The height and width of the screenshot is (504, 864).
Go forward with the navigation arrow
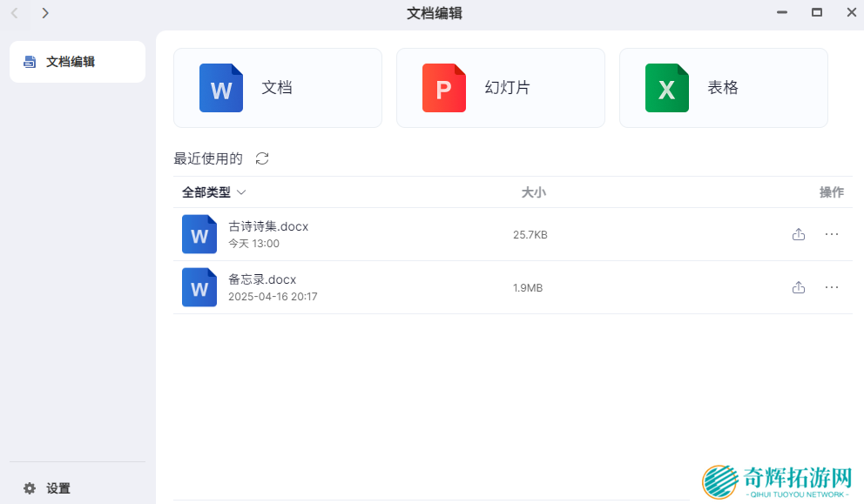tap(45, 13)
